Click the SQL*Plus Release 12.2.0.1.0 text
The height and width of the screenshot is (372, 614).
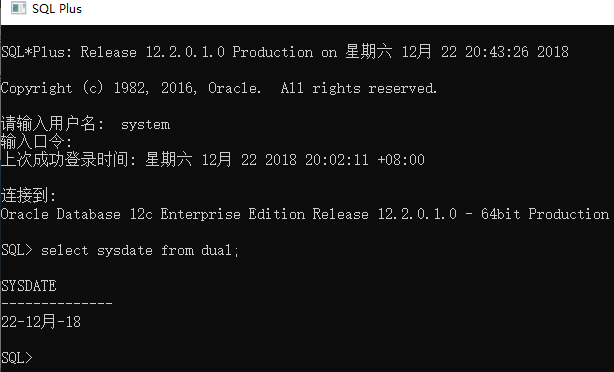(x=113, y=52)
